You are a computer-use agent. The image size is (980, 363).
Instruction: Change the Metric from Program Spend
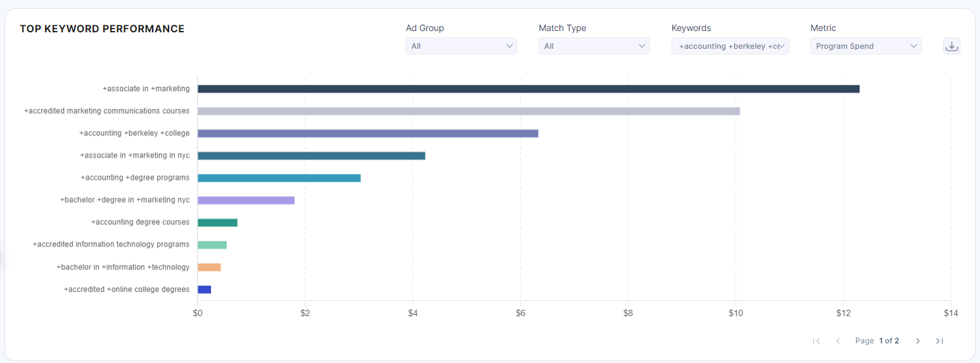865,46
